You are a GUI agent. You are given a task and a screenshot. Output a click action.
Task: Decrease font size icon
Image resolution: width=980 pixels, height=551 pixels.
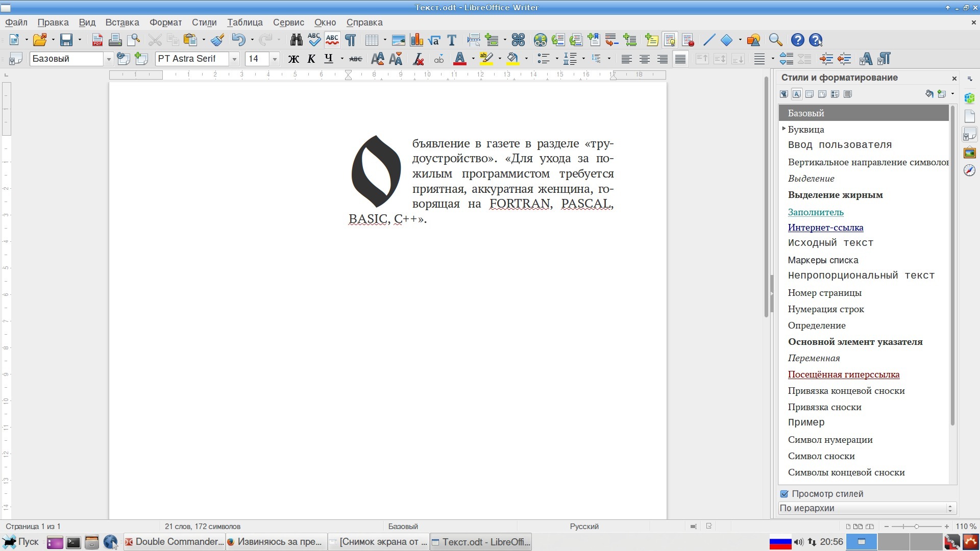(x=396, y=59)
